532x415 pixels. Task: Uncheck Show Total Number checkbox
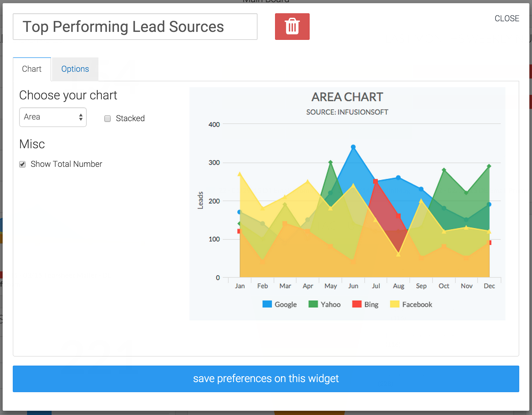point(23,164)
